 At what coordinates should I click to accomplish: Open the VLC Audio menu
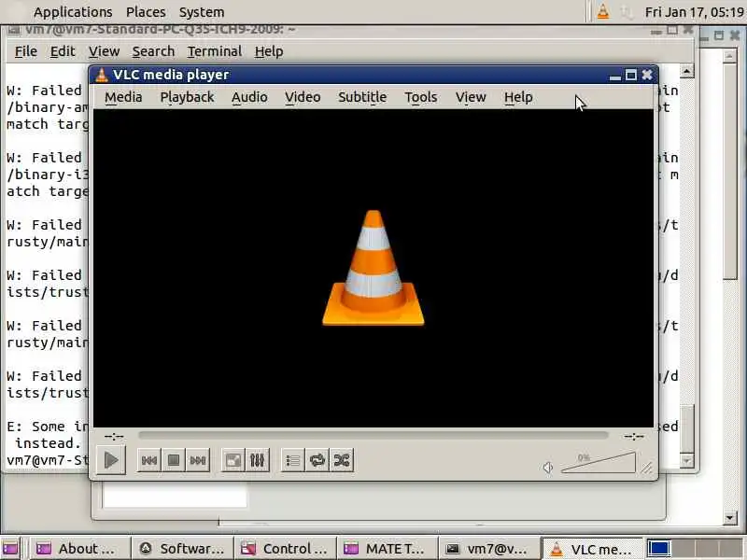coord(249,97)
